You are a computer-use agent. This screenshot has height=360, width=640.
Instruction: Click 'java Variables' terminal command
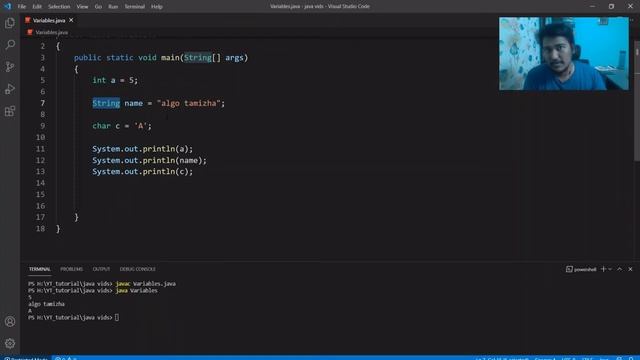point(137,291)
